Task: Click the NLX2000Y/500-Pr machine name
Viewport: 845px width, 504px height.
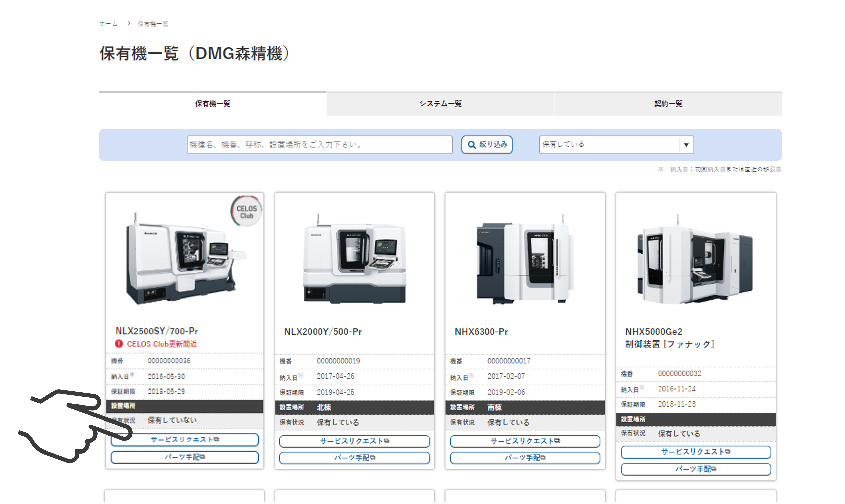Action: [x=323, y=332]
